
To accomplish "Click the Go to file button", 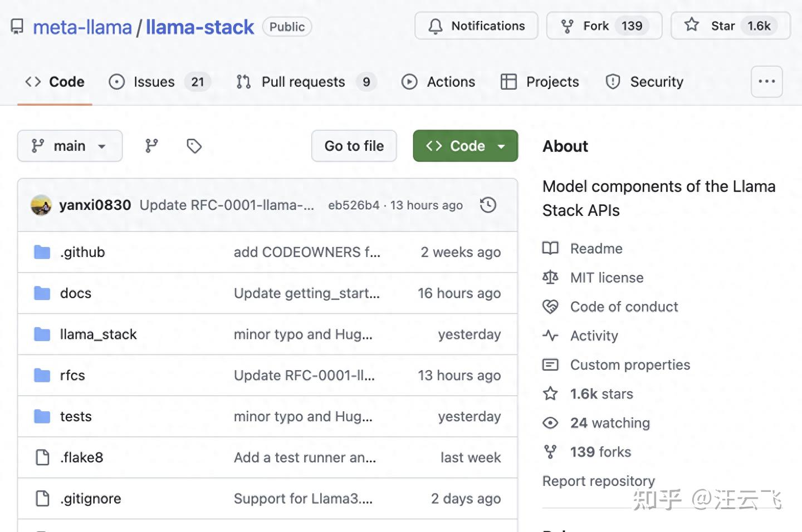I will point(354,146).
